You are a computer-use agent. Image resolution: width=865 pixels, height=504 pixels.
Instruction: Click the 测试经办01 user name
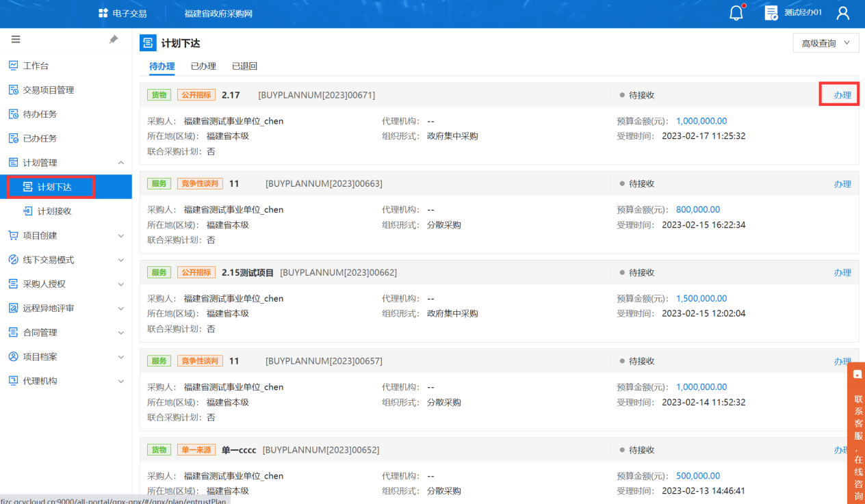pyautogui.click(x=803, y=13)
